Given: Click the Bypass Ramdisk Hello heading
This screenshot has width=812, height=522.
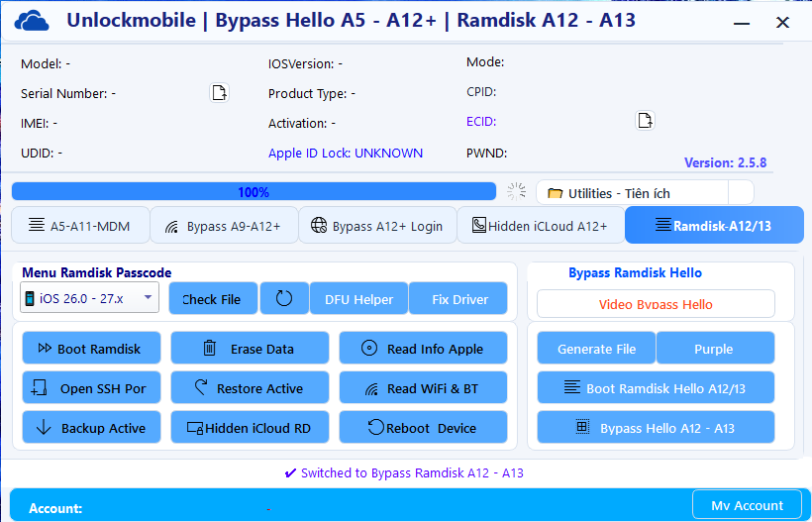Looking at the screenshot, I should point(635,272).
